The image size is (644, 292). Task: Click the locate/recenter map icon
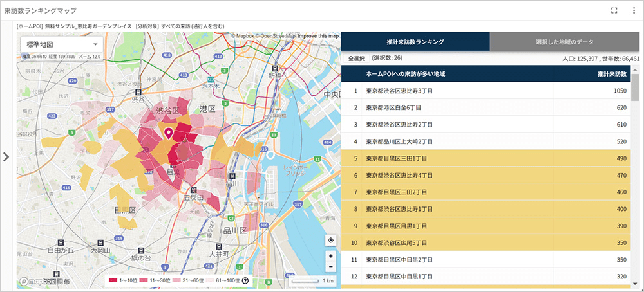[x=330, y=240]
